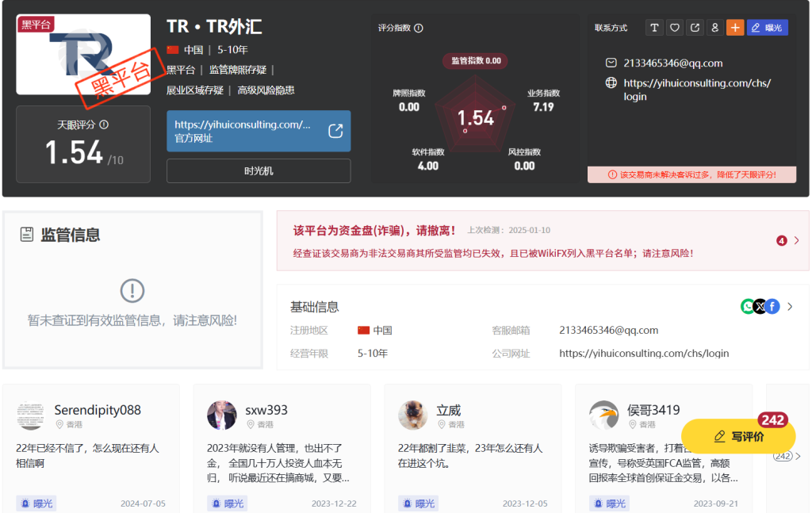812x513 pixels.
Task: Click Serendipity088 user avatar
Action: click(31, 415)
